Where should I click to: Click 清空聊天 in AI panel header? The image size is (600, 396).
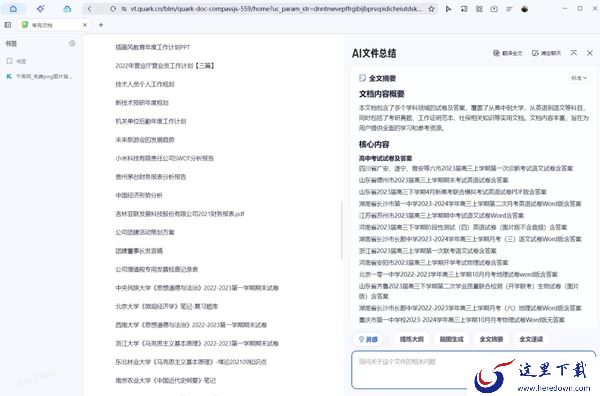pyautogui.click(x=546, y=53)
